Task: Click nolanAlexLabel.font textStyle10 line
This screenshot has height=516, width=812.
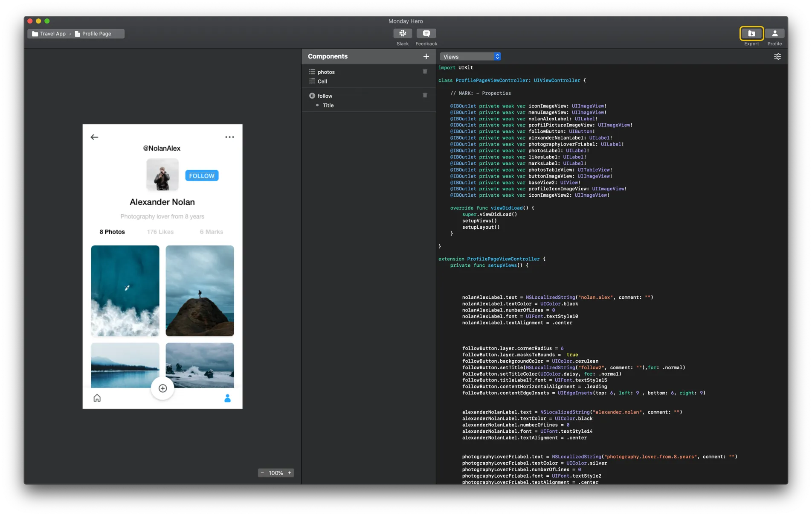Action: [x=520, y=316]
